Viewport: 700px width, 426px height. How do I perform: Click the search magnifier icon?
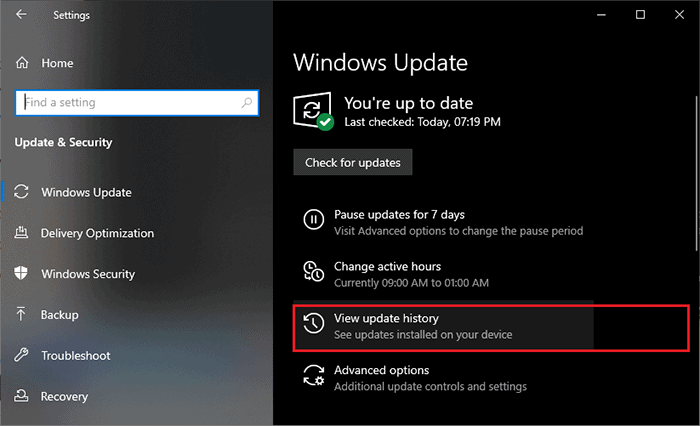pyautogui.click(x=246, y=103)
